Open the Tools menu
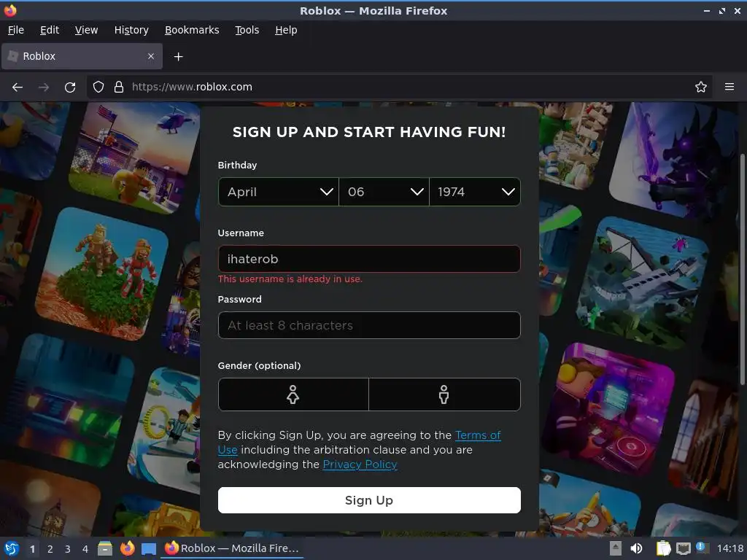 (247, 30)
